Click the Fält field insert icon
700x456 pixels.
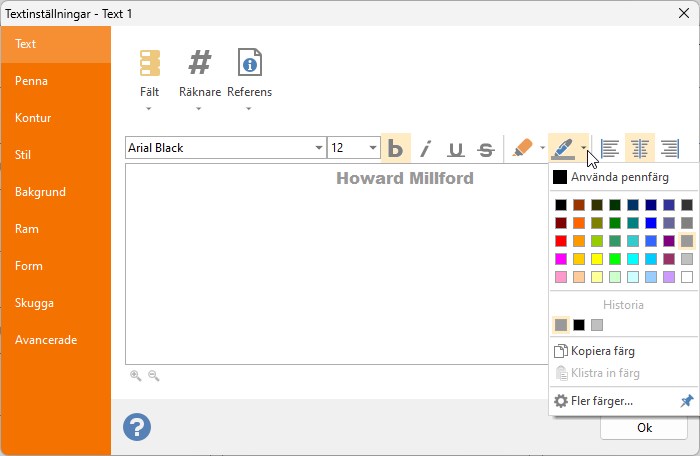coord(150,63)
